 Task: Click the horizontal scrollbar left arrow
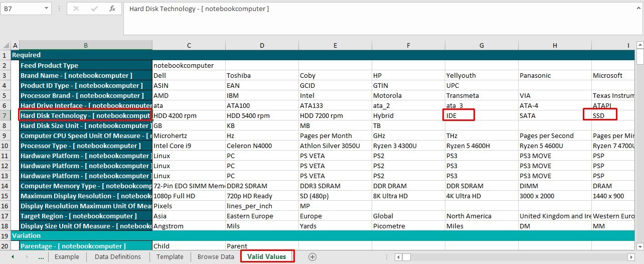point(399,257)
